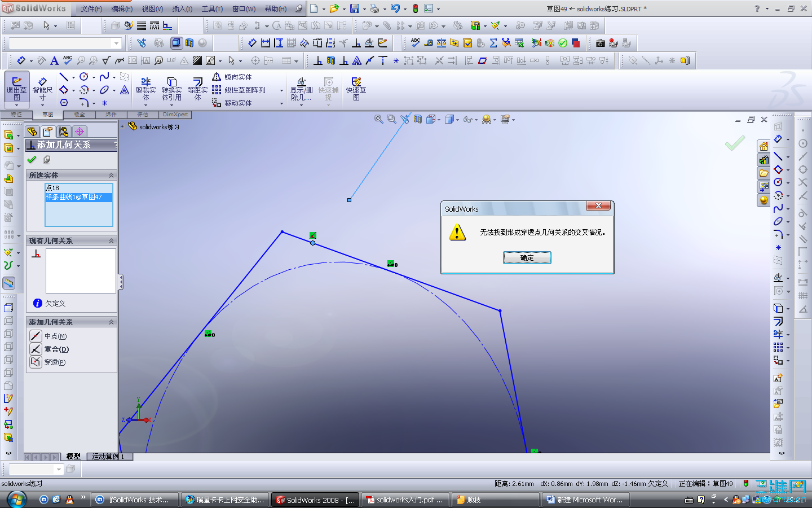This screenshot has height=508, width=812.
Task: Click the Print icon in the title toolbar
Action: 374,8
